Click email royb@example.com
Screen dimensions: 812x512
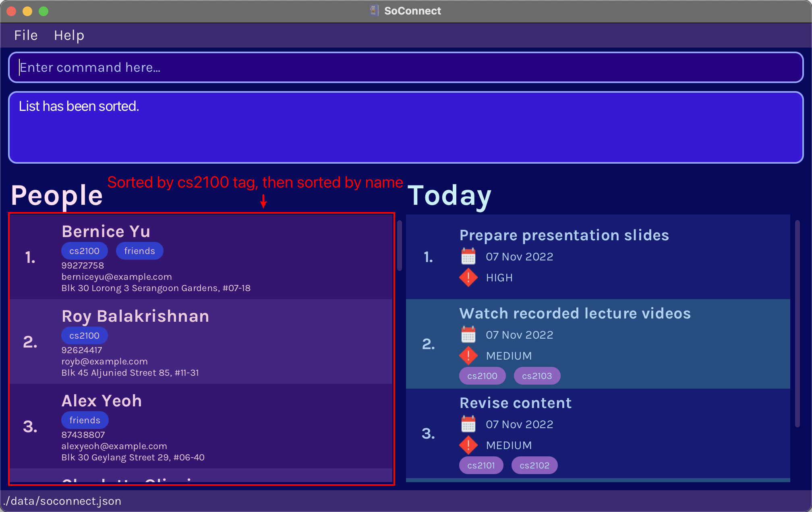pyautogui.click(x=104, y=361)
